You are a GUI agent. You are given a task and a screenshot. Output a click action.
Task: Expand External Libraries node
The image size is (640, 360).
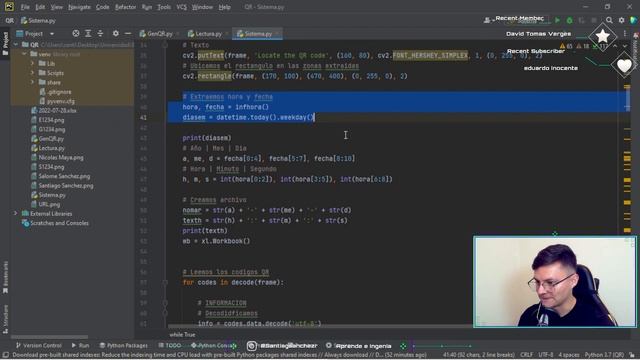(x=16, y=213)
